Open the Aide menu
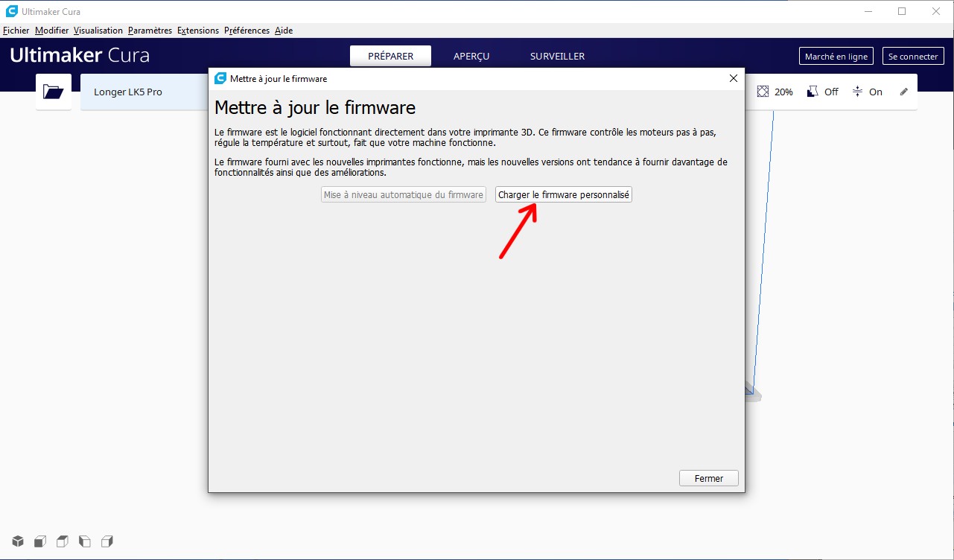 284,31
